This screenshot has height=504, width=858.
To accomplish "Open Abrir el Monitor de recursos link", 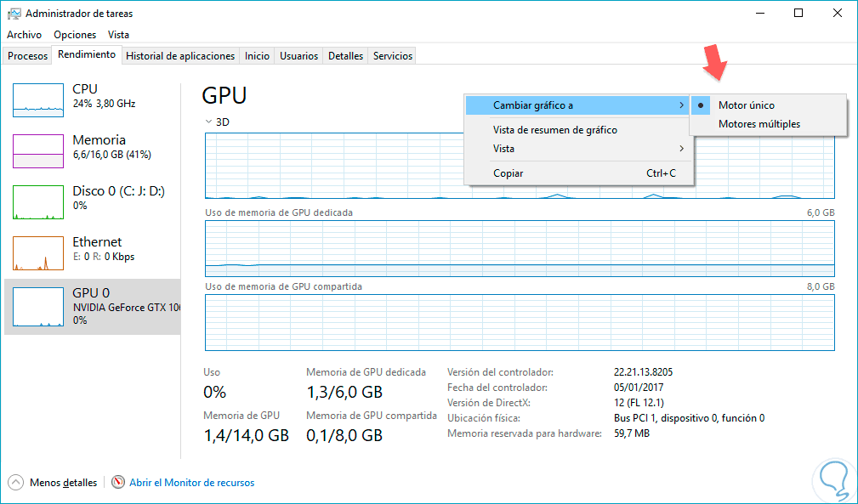I will click(191, 483).
